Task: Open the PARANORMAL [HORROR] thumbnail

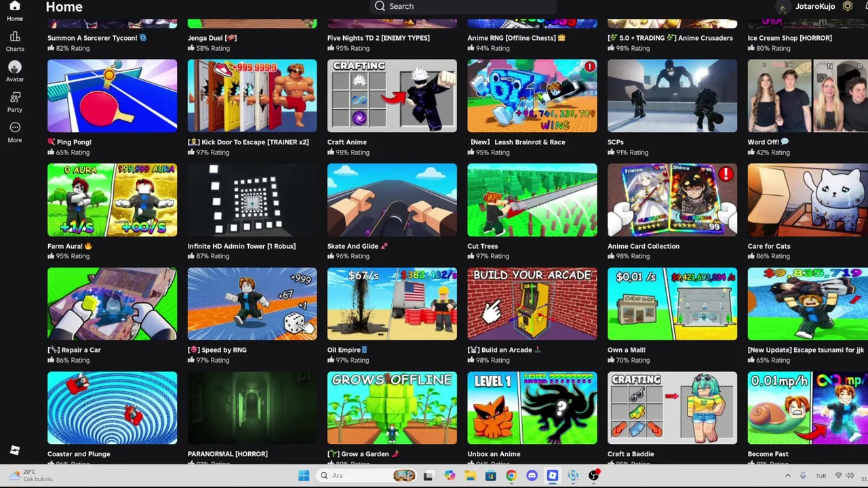Action: (x=252, y=408)
